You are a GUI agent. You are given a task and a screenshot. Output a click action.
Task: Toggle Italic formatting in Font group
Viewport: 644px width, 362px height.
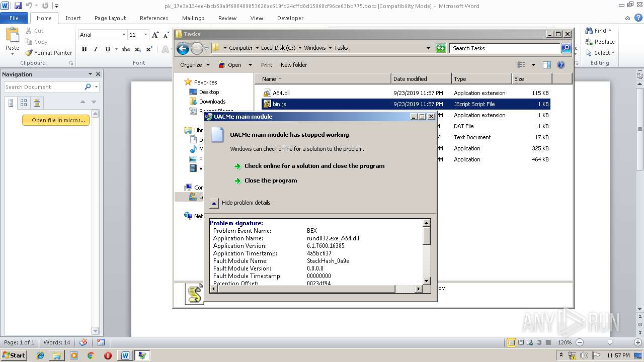(x=96, y=49)
